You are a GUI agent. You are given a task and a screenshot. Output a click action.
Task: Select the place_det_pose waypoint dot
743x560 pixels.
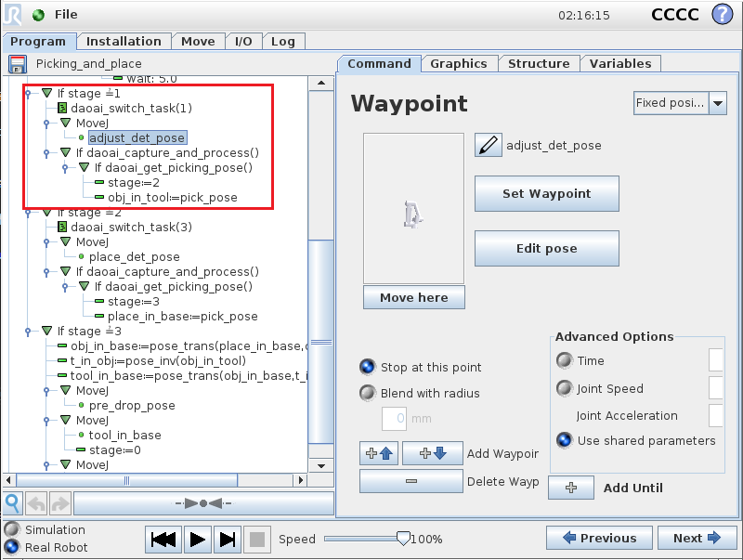click(x=81, y=256)
